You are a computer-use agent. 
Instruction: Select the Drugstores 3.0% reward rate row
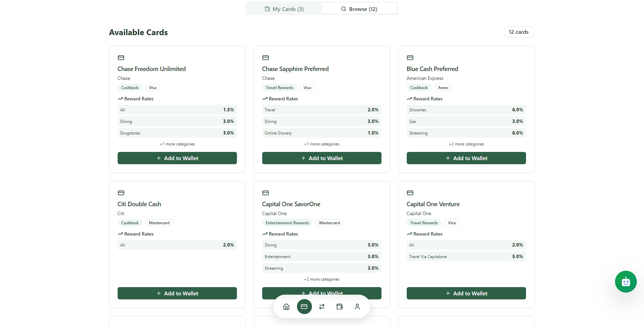[x=177, y=133]
